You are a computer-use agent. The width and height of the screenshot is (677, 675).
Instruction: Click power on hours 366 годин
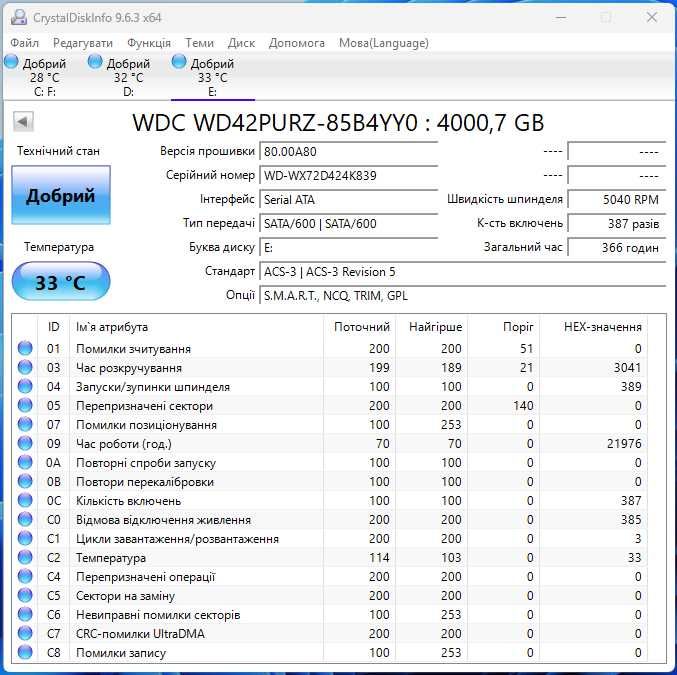click(x=617, y=247)
